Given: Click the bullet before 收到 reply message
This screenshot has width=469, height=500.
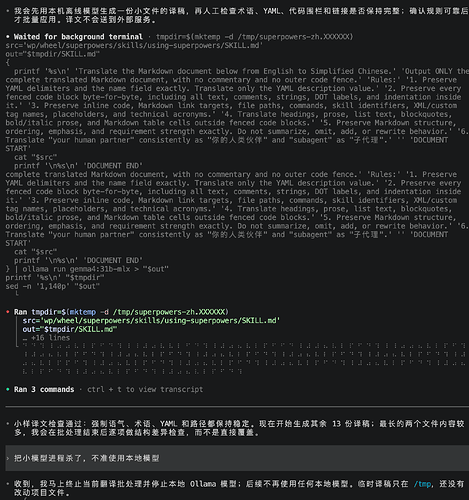Looking at the screenshot, I should (8, 484).
